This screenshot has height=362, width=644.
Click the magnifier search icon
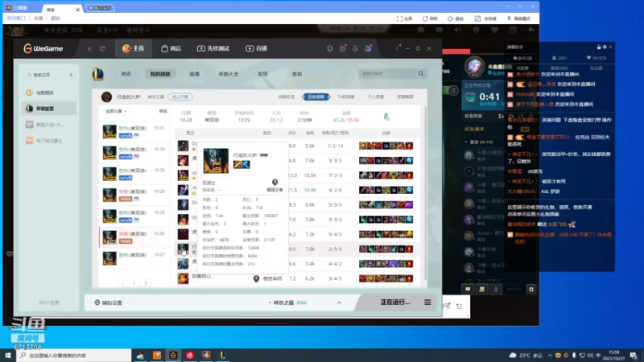click(421, 73)
